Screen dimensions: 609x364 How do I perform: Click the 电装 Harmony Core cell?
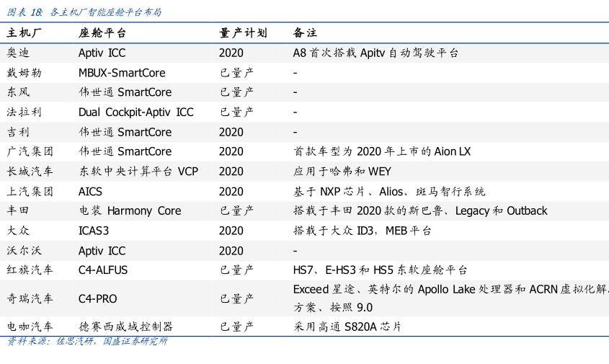point(130,211)
